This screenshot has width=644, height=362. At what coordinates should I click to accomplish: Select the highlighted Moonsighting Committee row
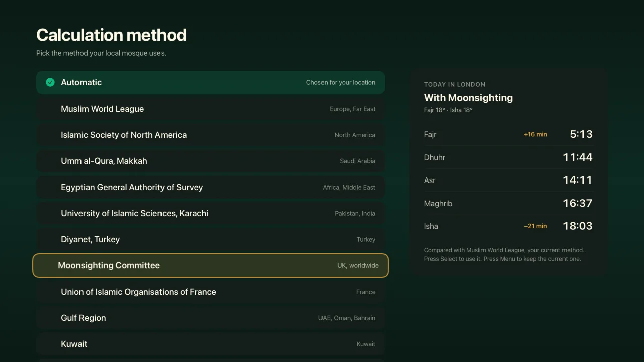pos(210,265)
